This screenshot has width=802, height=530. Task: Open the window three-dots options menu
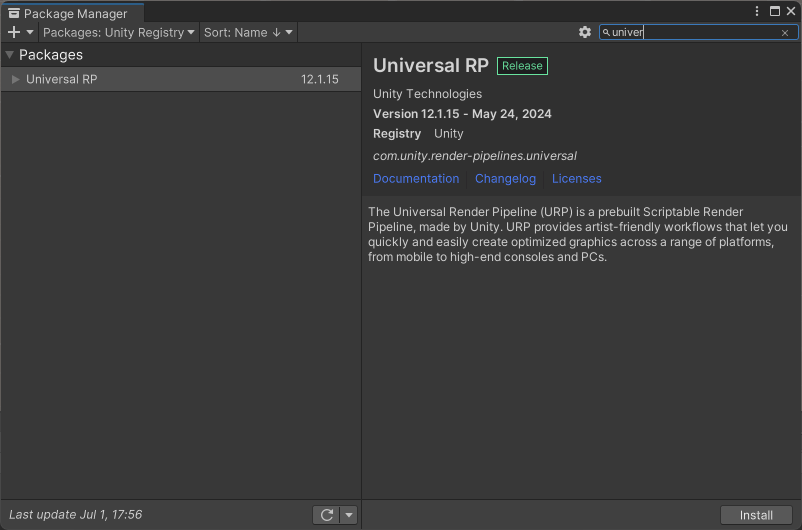pos(757,11)
